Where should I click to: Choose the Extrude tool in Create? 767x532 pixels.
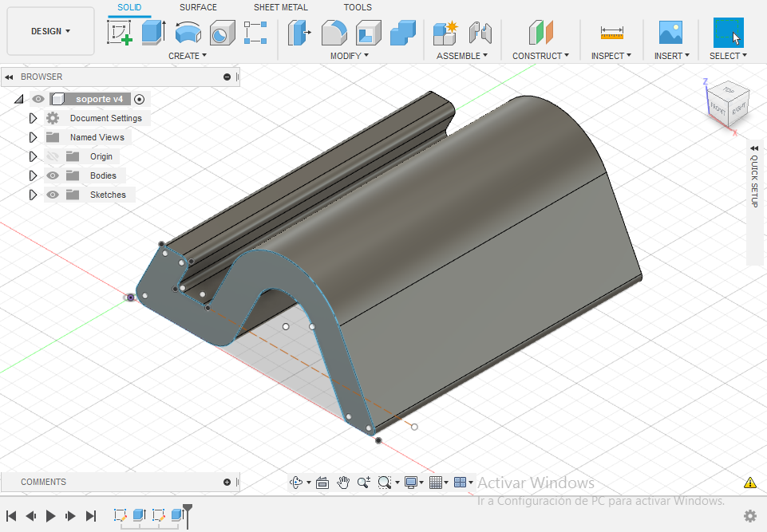point(153,32)
